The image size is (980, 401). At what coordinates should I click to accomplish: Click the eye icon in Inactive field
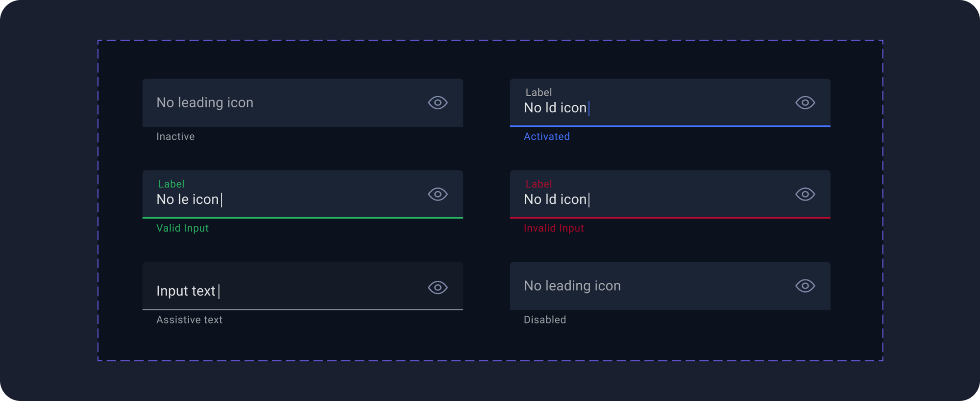pyautogui.click(x=438, y=102)
